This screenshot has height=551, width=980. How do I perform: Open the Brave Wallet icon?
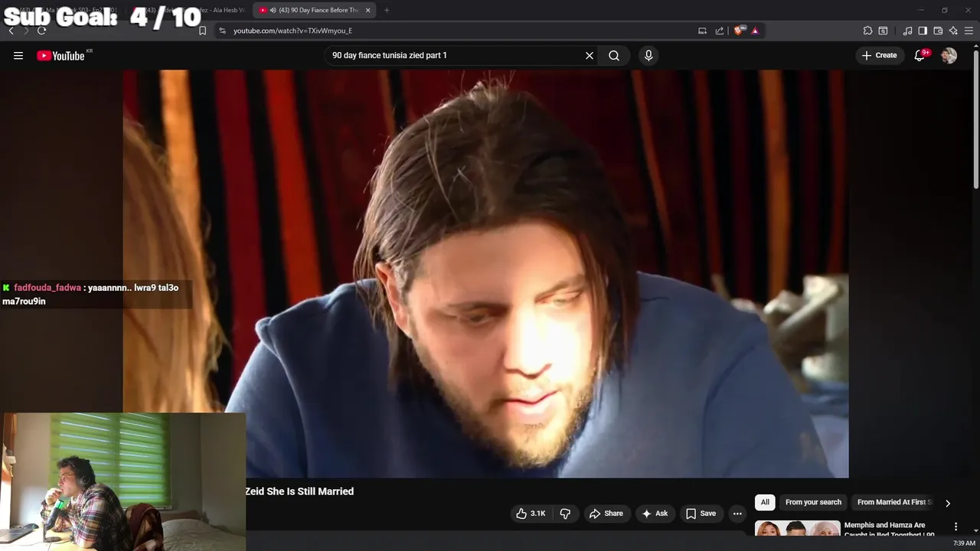[938, 31]
